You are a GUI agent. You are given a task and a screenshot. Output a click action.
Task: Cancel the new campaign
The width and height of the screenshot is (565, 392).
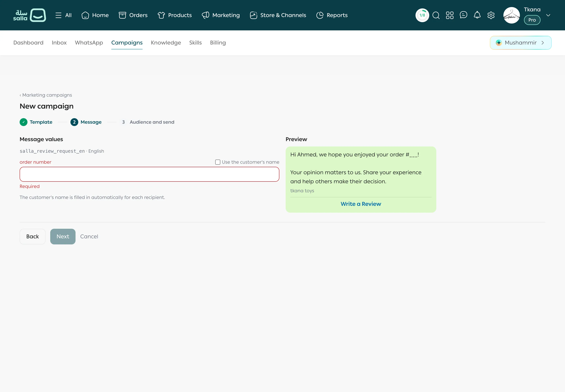pyautogui.click(x=89, y=237)
